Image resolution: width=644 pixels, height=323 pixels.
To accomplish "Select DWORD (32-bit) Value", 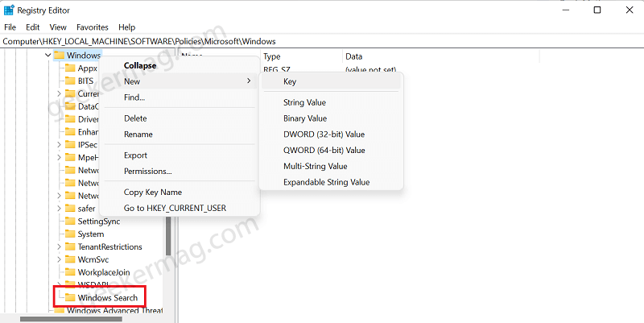I will point(331,135).
